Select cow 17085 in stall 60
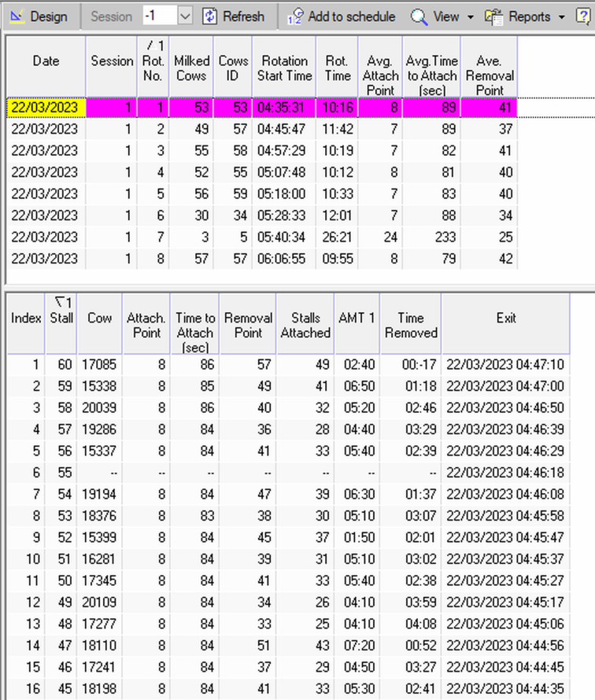This screenshot has width=595, height=700. point(99,364)
